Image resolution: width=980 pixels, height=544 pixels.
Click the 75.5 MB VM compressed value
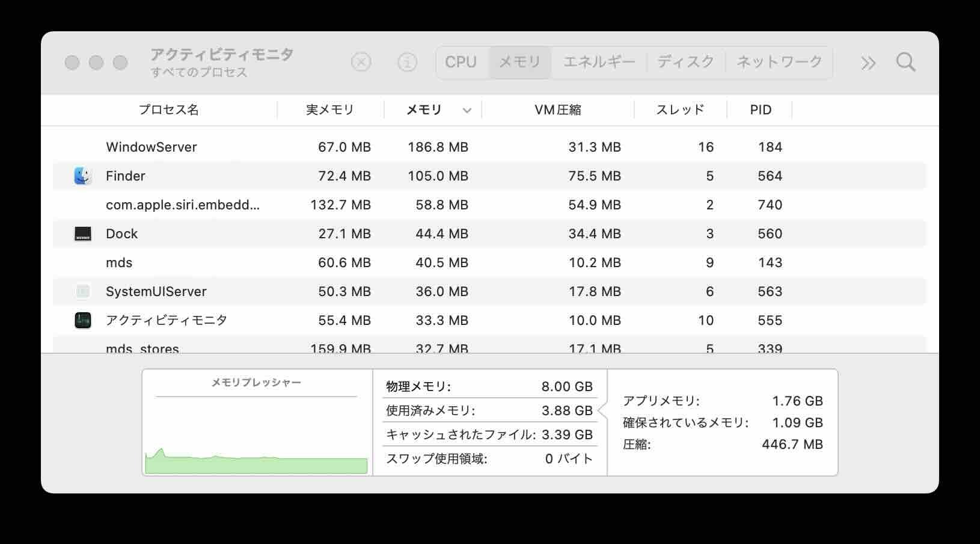coord(595,176)
